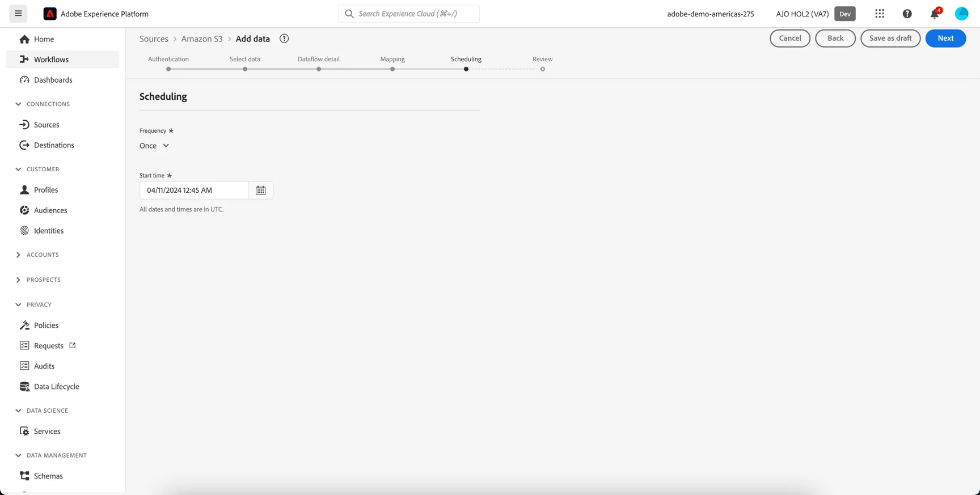The height and width of the screenshot is (495, 980).
Task: Open the notifications bell
Action: (x=935, y=14)
